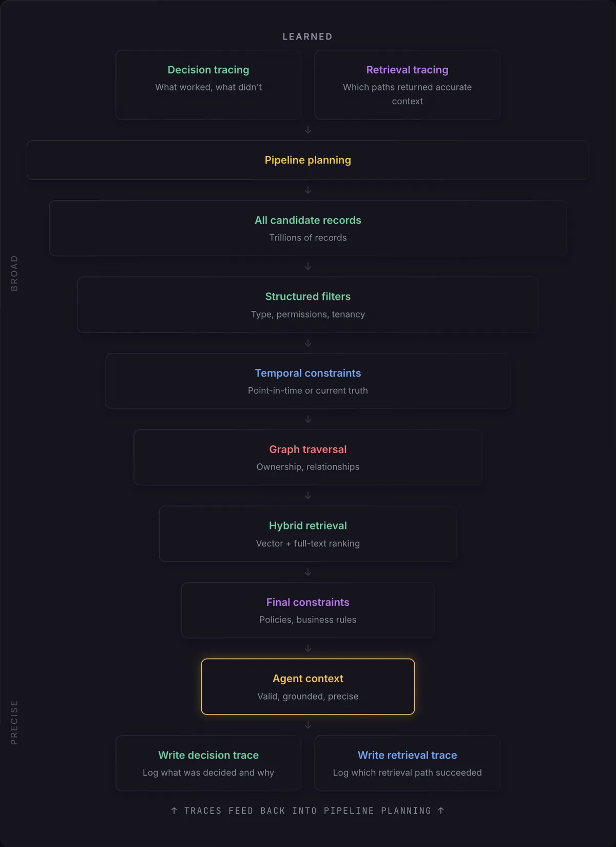Select the All candidate records box

[x=307, y=228]
